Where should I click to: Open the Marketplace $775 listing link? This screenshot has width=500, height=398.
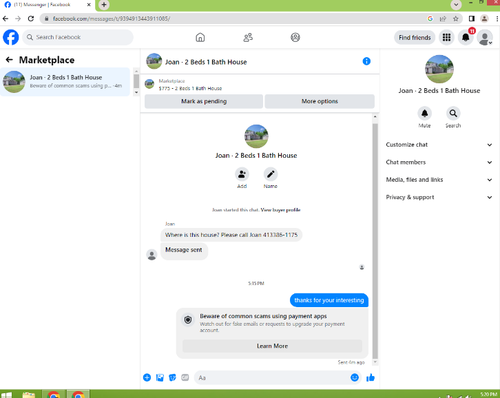coord(190,85)
